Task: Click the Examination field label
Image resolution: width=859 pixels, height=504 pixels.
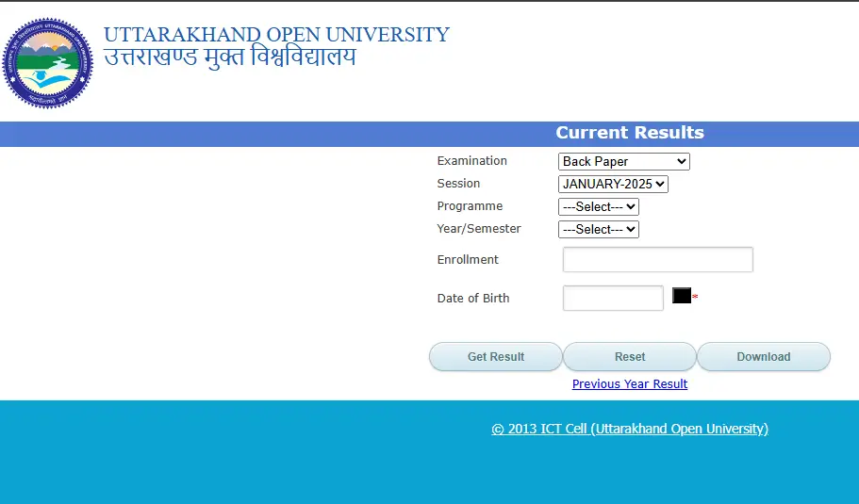Action: 472,161
